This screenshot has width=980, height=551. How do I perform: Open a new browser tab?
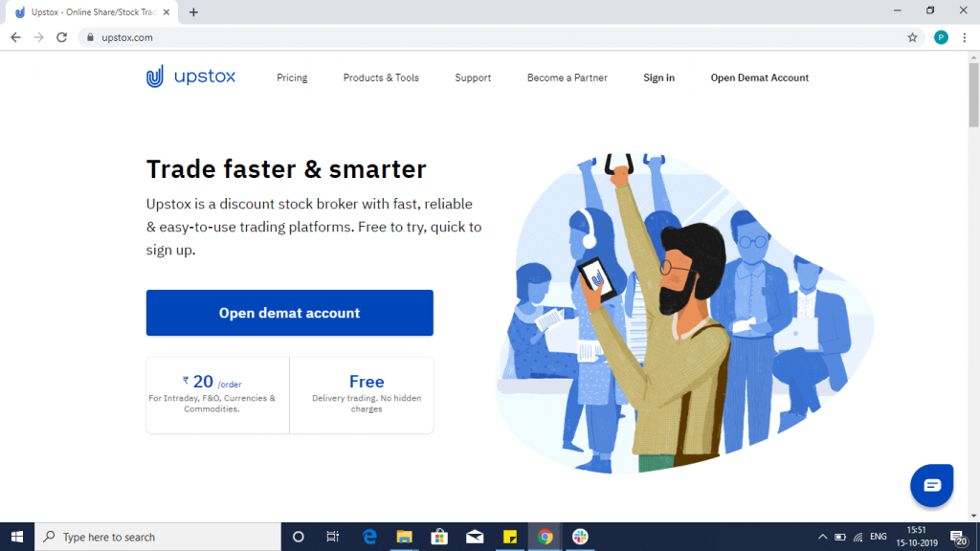point(193,12)
